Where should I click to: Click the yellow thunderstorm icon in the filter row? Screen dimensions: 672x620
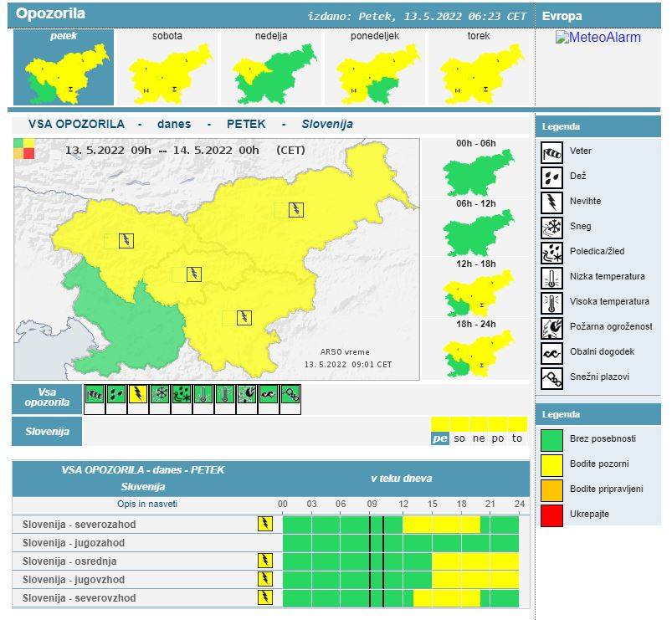pos(138,395)
